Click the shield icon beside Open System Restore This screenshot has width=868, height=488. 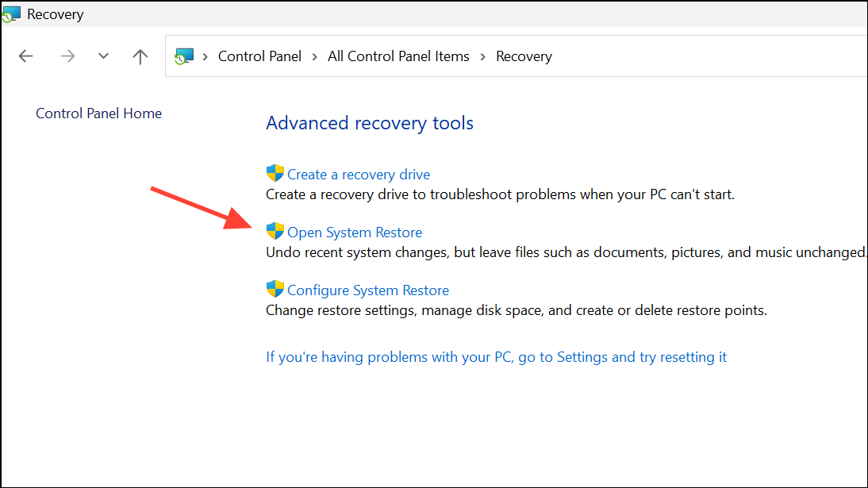pyautogui.click(x=275, y=231)
